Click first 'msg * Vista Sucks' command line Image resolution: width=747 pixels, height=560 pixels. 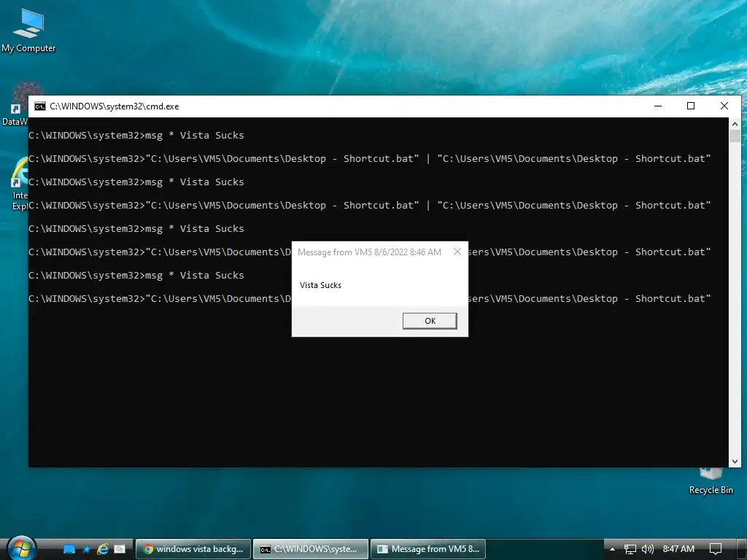click(x=136, y=135)
